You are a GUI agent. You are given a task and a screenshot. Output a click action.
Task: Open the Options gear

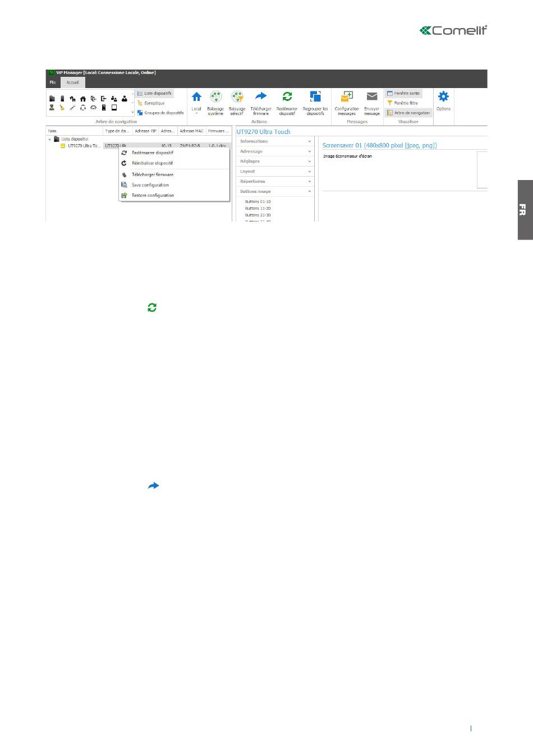(x=443, y=100)
